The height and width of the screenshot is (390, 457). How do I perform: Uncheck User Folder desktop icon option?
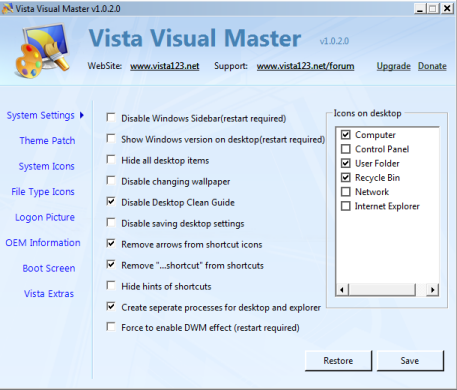[x=346, y=163]
